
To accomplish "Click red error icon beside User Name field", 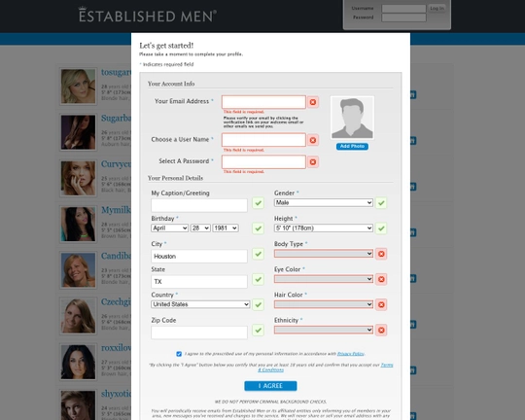I will [x=313, y=140].
